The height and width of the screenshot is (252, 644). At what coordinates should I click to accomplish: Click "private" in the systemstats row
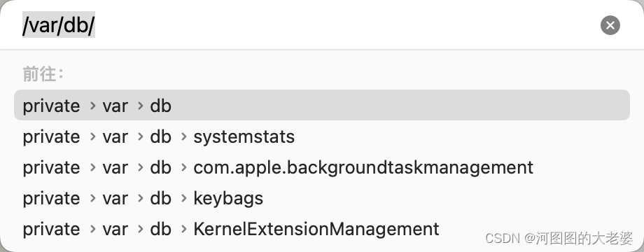tap(51, 137)
